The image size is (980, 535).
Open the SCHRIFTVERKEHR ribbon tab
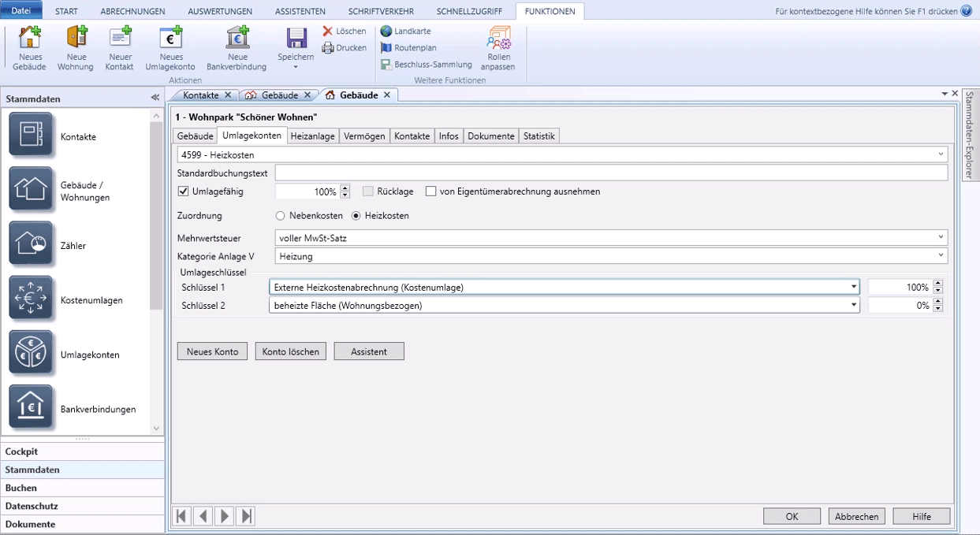(x=382, y=12)
